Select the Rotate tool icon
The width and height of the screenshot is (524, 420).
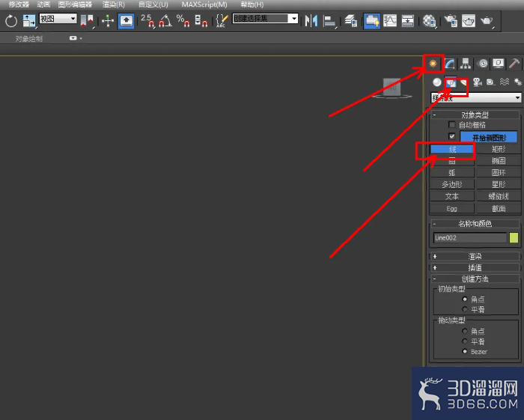coord(11,21)
